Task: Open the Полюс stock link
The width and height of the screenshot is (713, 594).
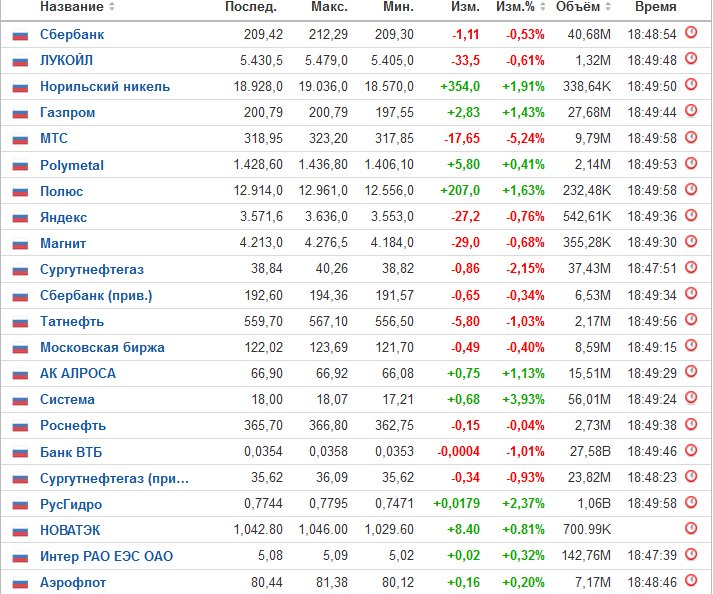Action: coord(61,191)
